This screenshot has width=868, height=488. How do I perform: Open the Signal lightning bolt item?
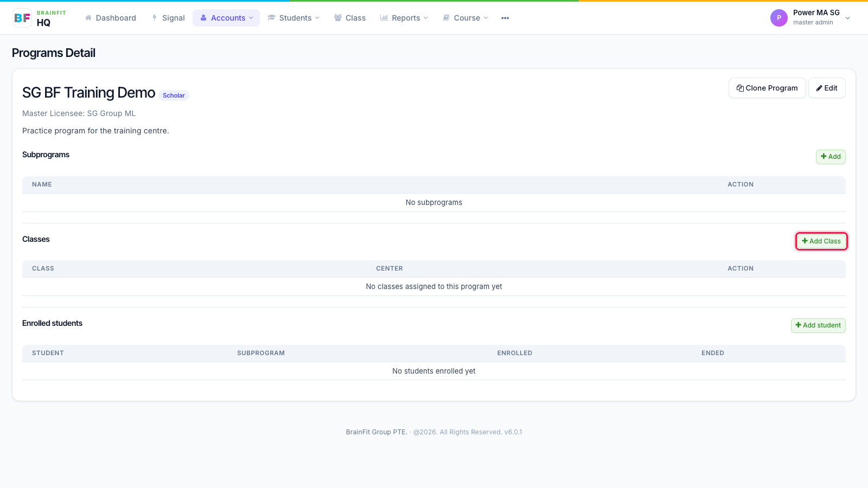[x=169, y=18]
